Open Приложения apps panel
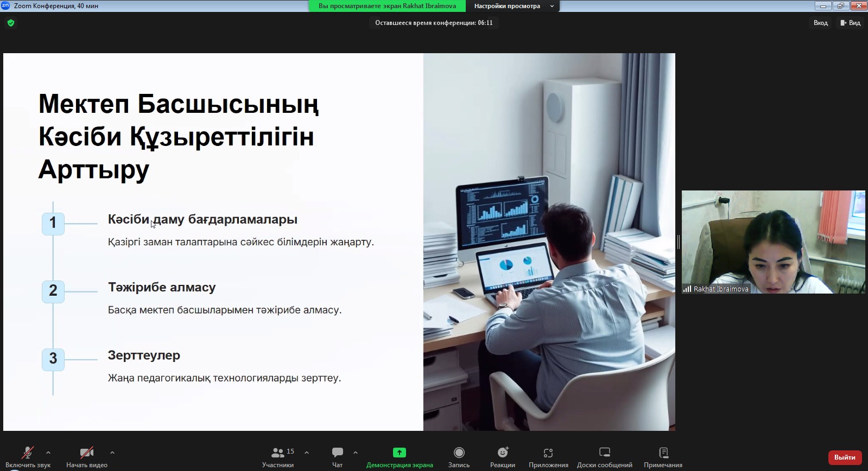Viewport: 868px width, 471px height. pos(548,457)
